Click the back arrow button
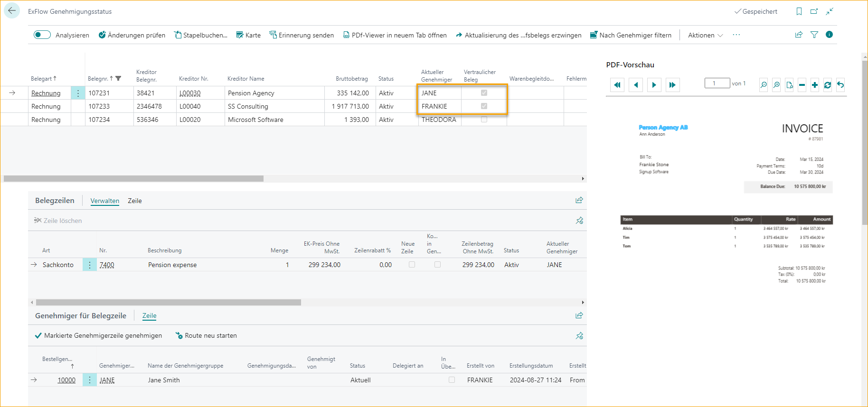The image size is (868, 407). tap(12, 10)
